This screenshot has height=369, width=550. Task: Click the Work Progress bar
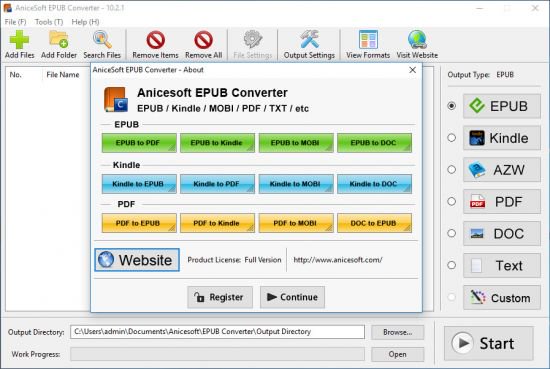[x=217, y=354]
